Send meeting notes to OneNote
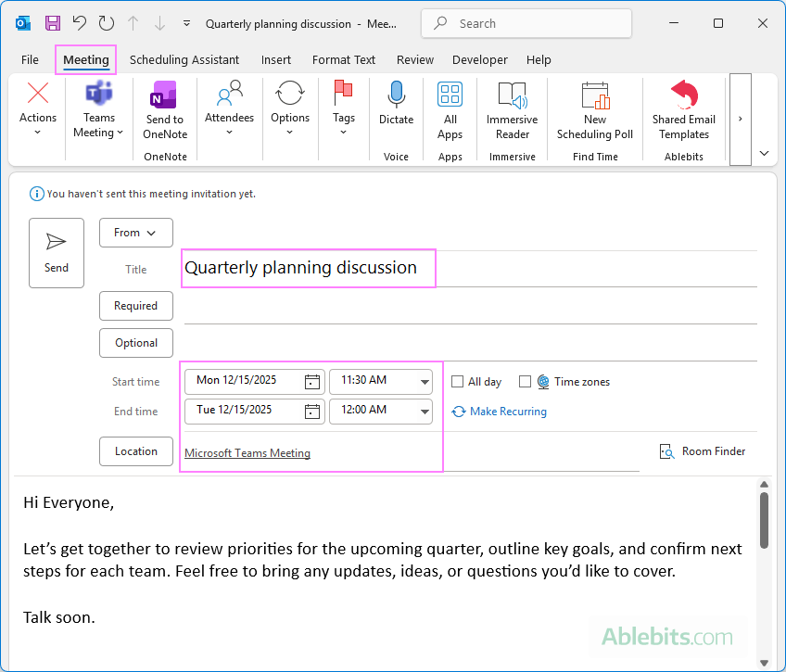Viewport: 786px width, 672px height. click(x=164, y=109)
